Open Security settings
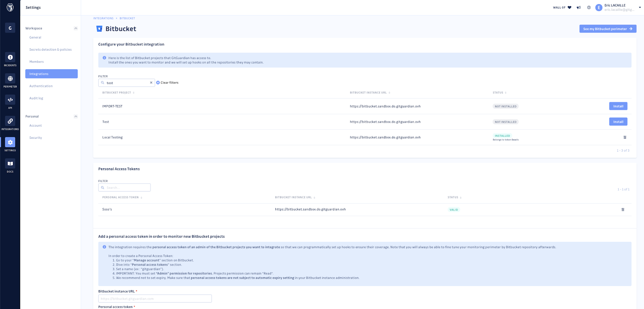 tap(35, 138)
